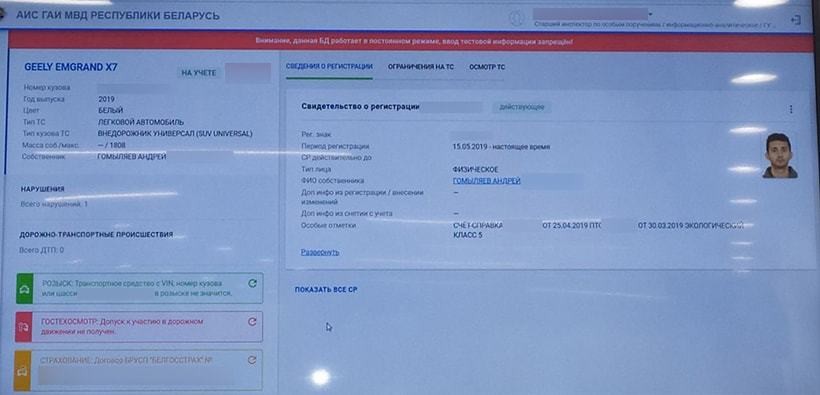Click mass value — / 1808
This screenshot has height=395, width=820.
pyautogui.click(x=112, y=145)
